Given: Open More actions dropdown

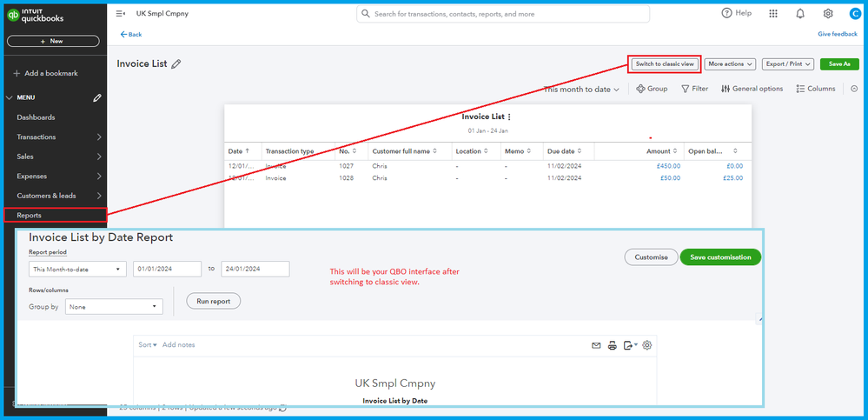Looking at the screenshot, I should [731, 64].
